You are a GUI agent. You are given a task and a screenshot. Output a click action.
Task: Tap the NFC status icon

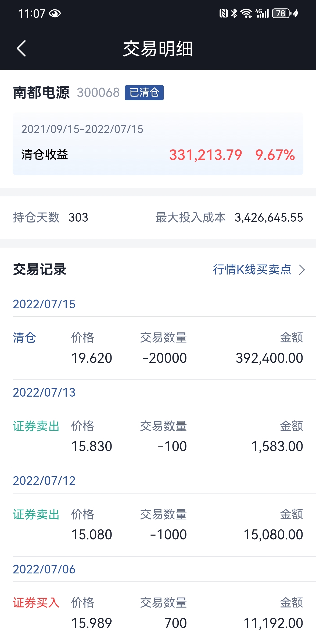(x=224, y=13)
